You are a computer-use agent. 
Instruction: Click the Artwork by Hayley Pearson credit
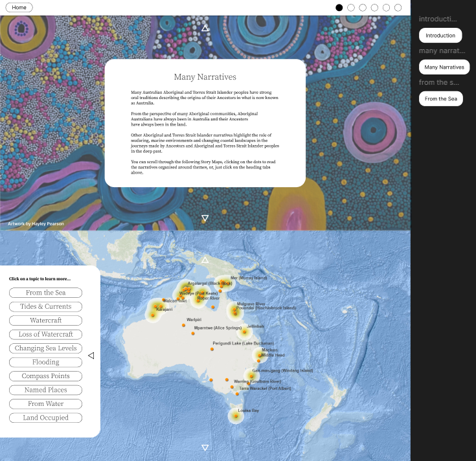(36, 223)
